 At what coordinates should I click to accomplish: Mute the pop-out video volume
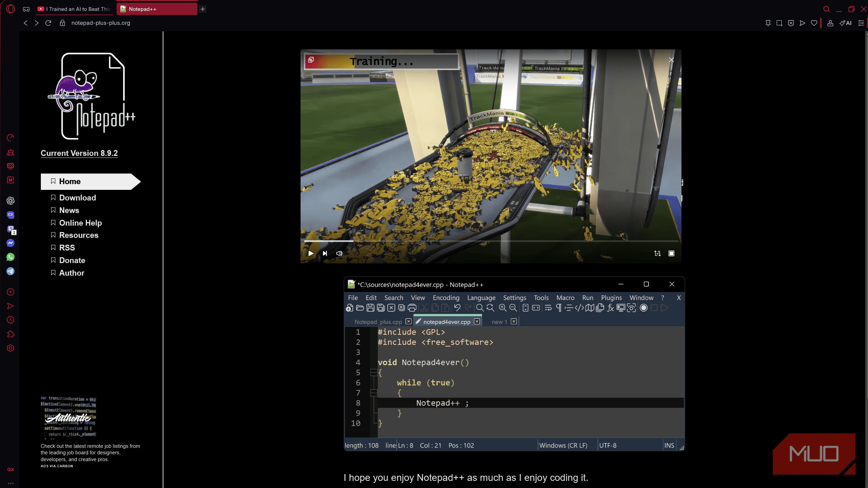click(339, 253)
